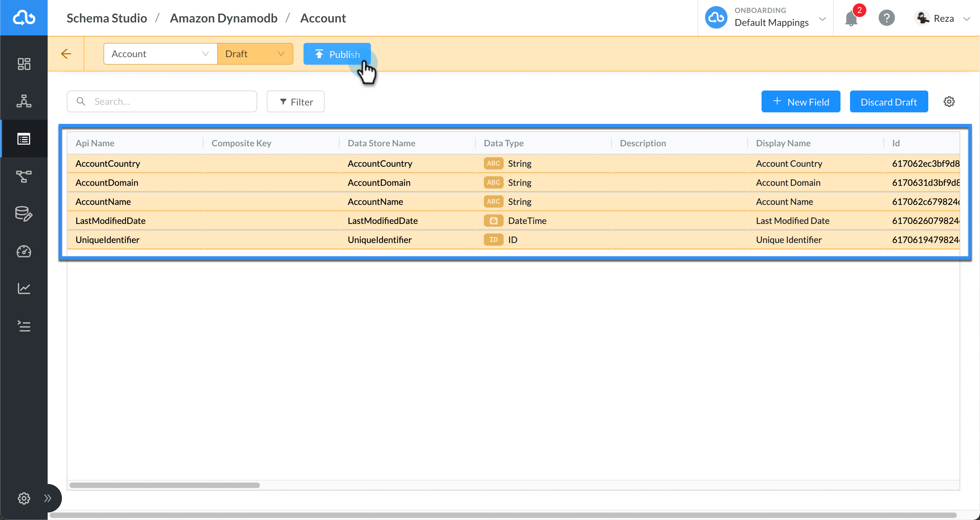This screenshot has height=520, width=980.
Task: Select UniqueIdentifier in Api Name column
Action: coord(107,240)
